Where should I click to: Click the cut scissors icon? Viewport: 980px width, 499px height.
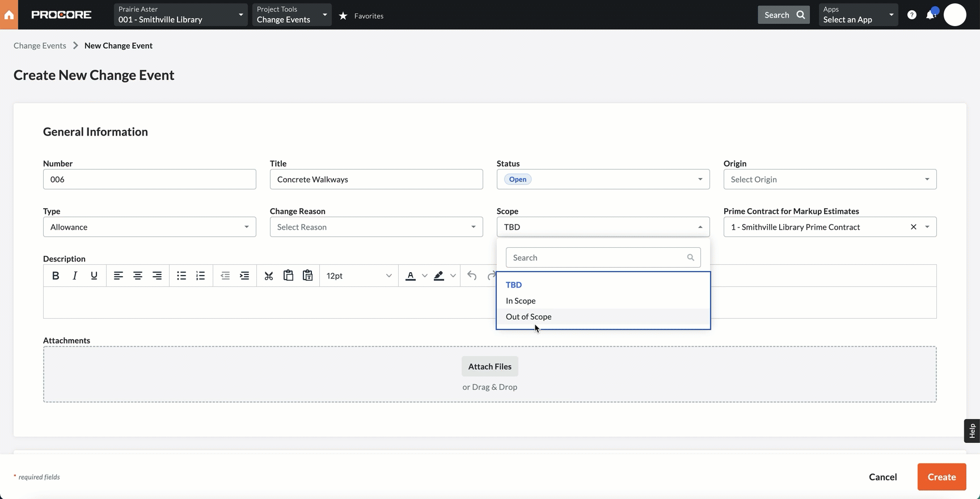click(269, 276)
